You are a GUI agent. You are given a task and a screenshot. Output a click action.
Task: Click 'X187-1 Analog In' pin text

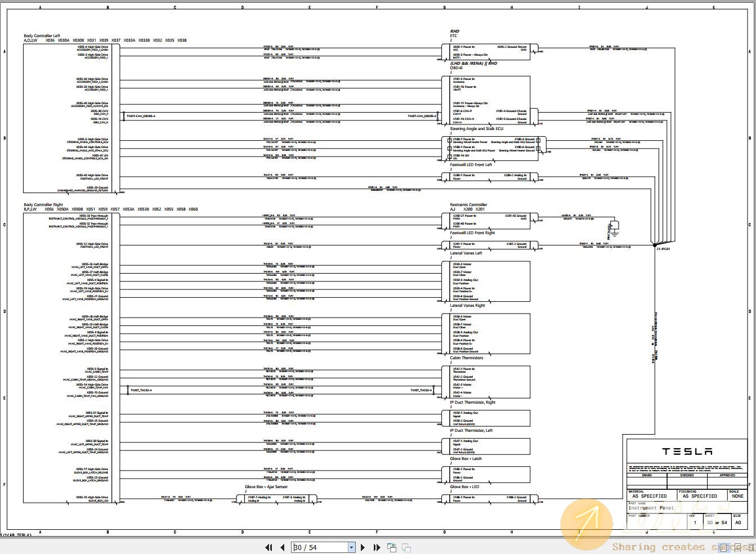pyautogui.click(x=260, y=497)
